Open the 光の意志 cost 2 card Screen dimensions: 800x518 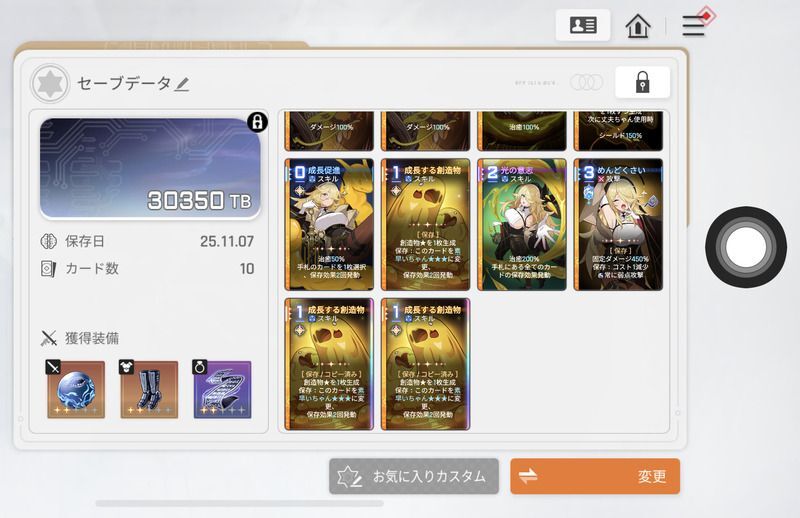click(x=521, y=225)
